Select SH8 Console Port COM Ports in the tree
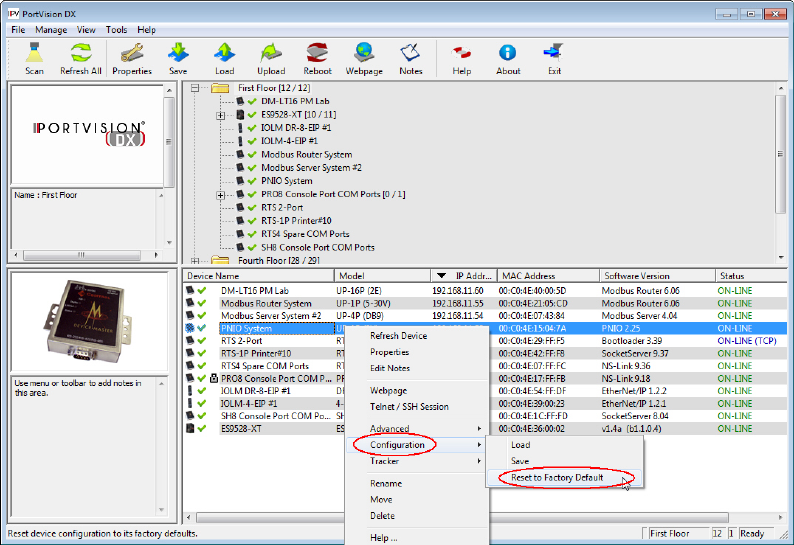This screenshot has height=545, width=794. tap(317, 248)
